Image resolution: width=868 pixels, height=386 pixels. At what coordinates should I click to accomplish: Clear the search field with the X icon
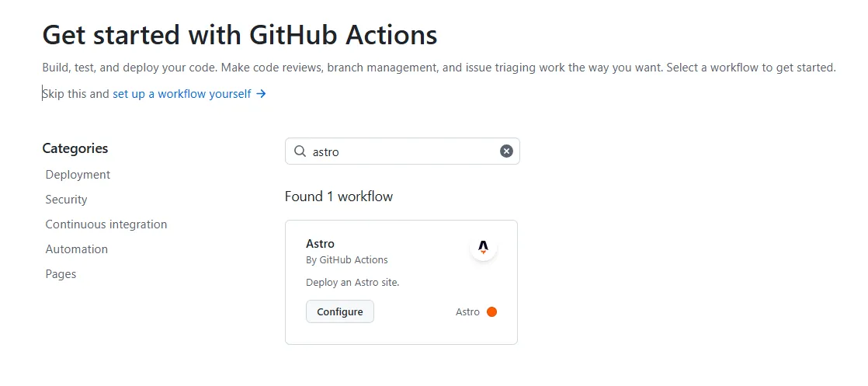coord(506,151)
